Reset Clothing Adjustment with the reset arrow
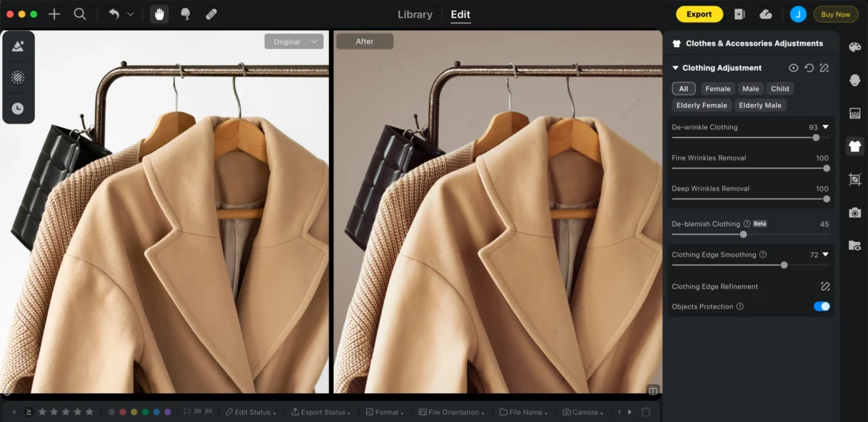This screenshot has width=868, height=422. click(x=809, y=68)
